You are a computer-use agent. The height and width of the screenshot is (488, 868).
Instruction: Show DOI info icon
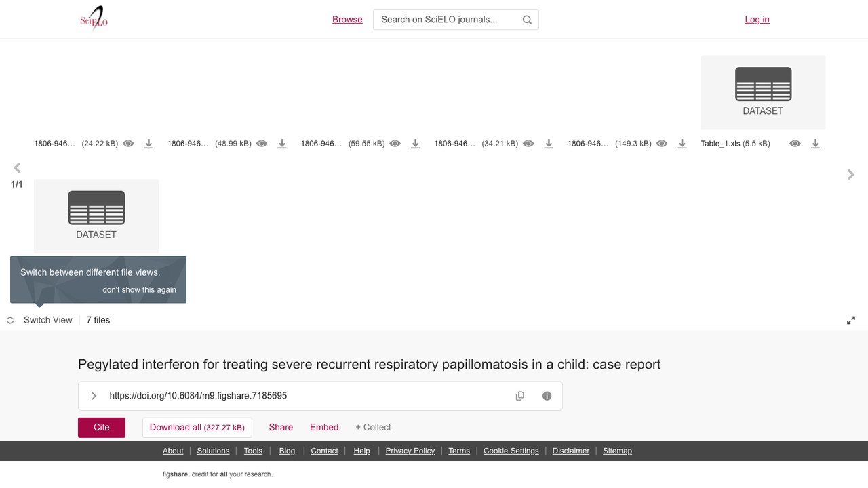pos(547,396)
